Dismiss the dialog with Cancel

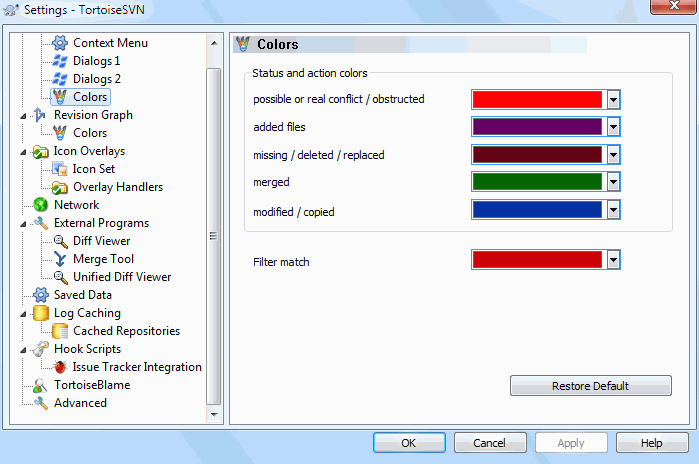point(490,443)
